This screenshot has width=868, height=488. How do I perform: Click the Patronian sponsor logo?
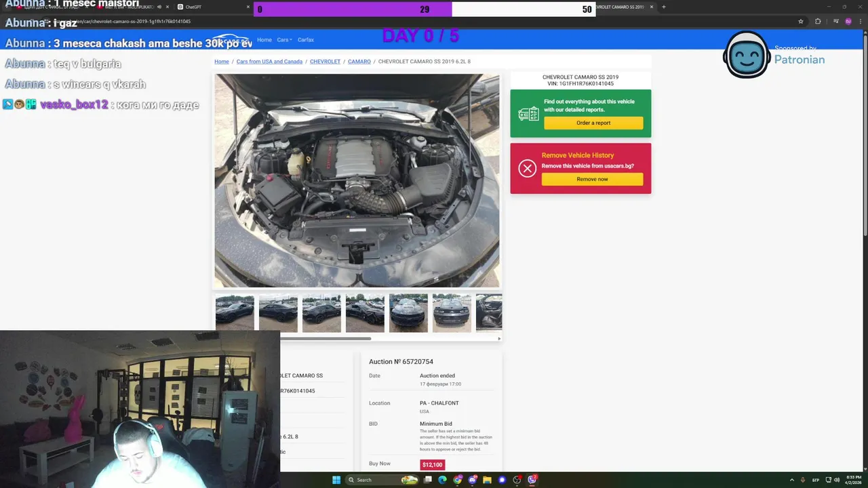point(774,55)
